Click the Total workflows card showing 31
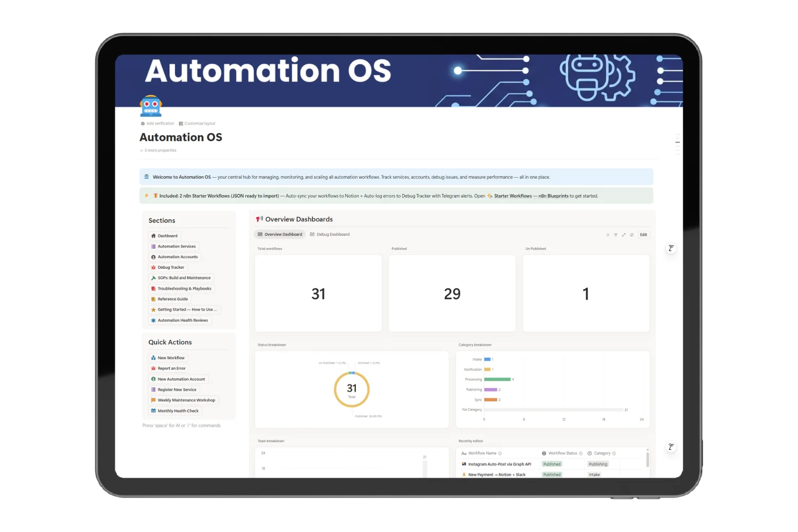This screenshot has width=798, height=532. [x=318, y=294]
